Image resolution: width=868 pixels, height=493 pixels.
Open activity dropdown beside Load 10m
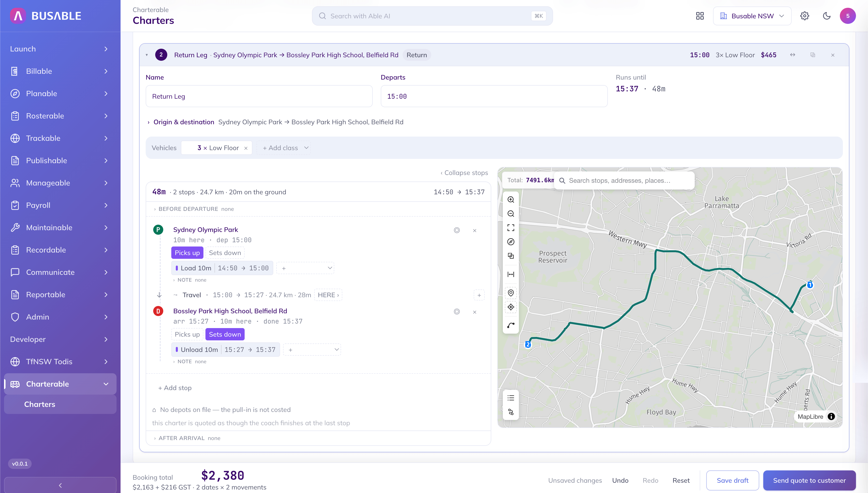[305, 268]
